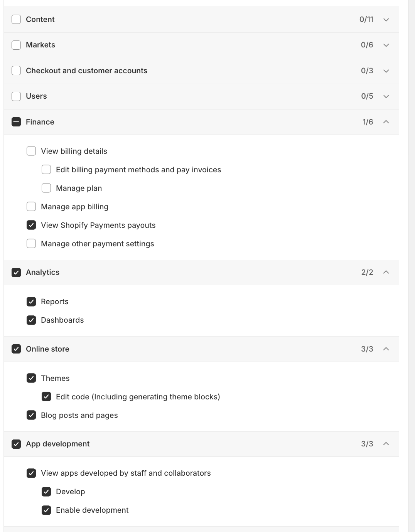The image size is (415, 532).
Task: Enable Checkout and customer accounts permission
Action: click(16, 71)
